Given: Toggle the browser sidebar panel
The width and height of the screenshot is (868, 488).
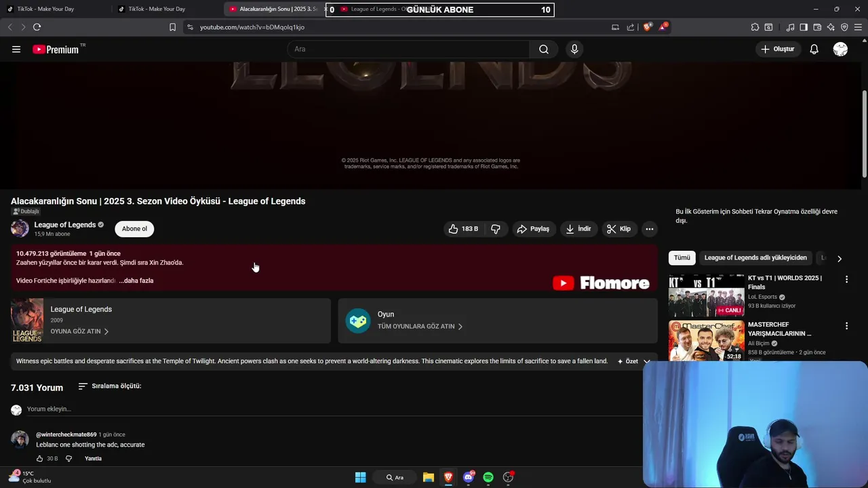Looking at the screenshot, I should point(804,27).
